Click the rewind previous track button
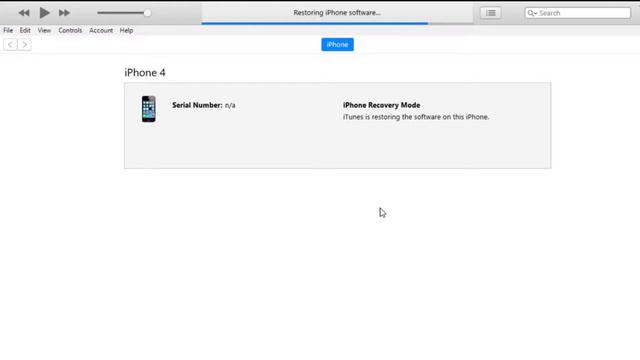The image size is (640, 360). 24,13
